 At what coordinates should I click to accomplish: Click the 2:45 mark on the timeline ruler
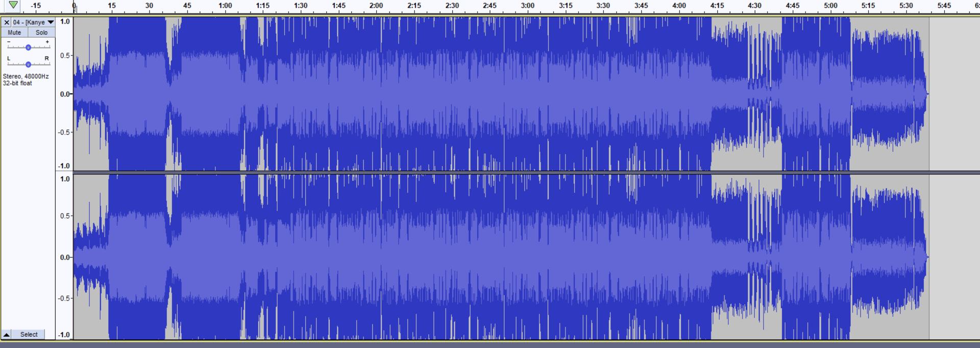pyautogui.click(x=489, y=6)
